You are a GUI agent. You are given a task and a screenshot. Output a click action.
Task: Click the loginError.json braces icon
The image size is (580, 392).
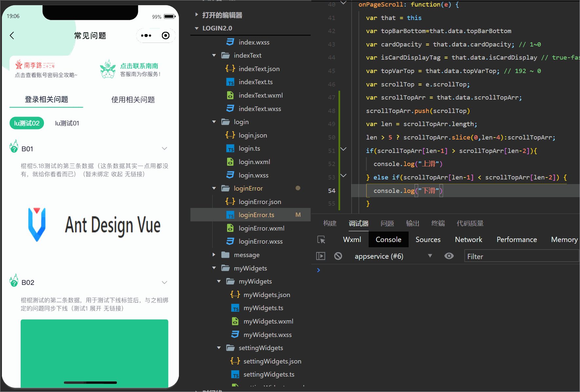click(x=230, y=201)
